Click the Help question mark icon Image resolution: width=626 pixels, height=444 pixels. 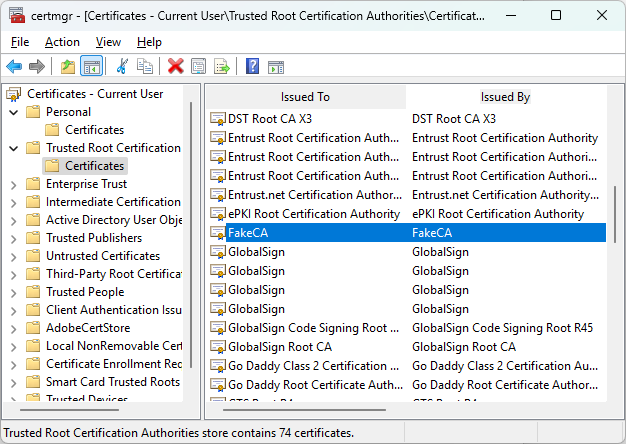[x=252, y=66]
